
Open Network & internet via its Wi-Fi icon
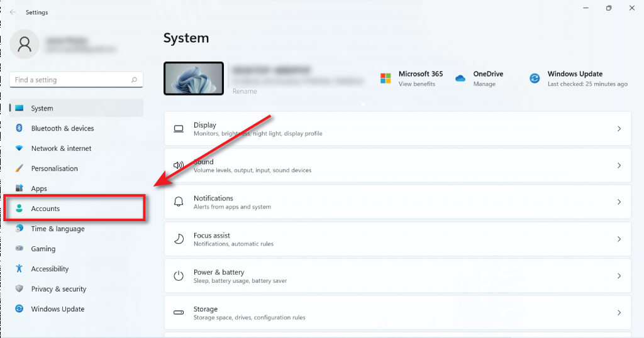[19, 148]
